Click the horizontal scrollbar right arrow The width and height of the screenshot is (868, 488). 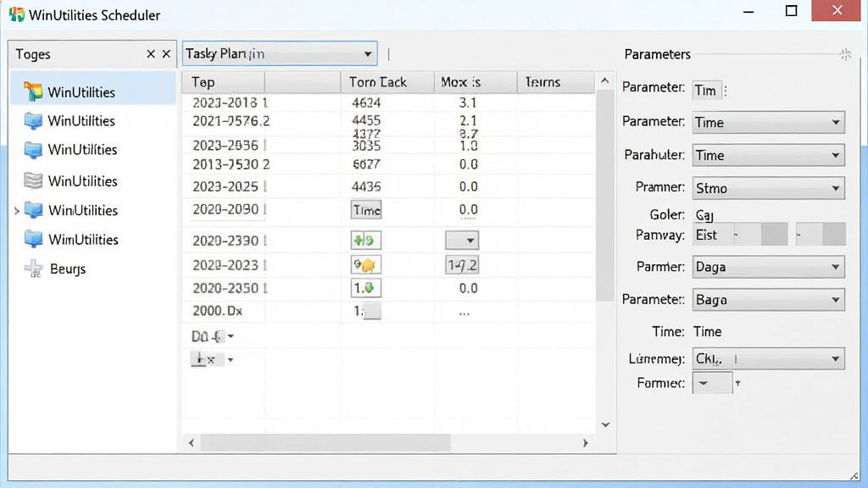[585, 442]
